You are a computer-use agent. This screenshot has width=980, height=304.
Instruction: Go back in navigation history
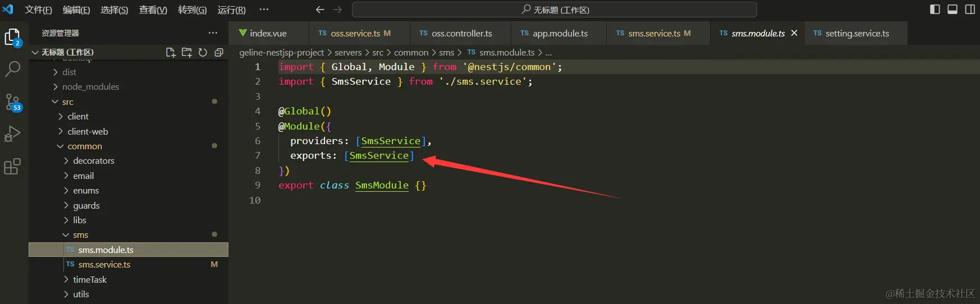pyautogui.click(x=320, y=10)
